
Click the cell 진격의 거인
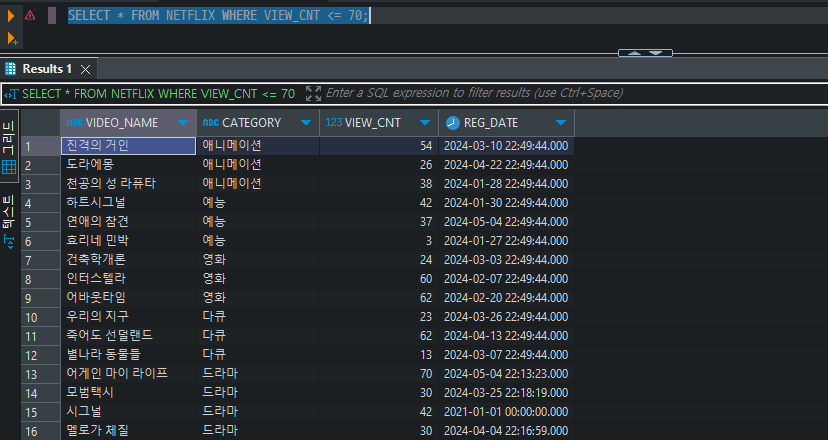coord(129,146)
